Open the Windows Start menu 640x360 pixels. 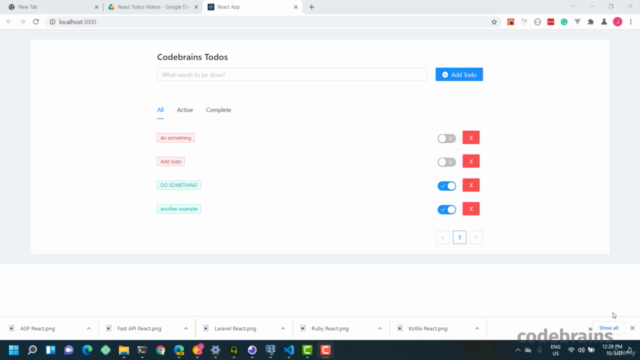click(14, 350)
